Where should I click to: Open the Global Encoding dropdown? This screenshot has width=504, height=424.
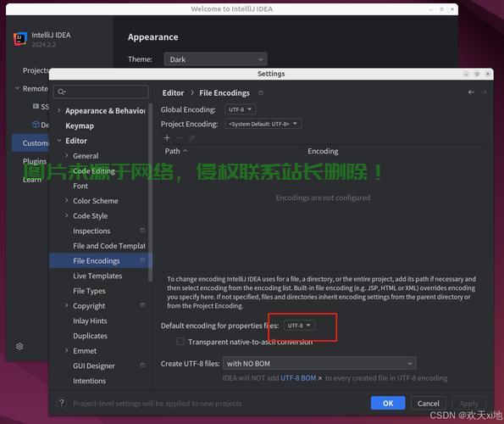(x=241, y=109)
